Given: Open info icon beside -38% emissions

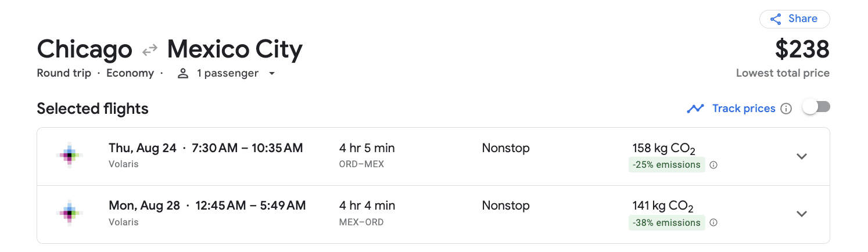Looking at the screenshot, I should (713, 223).
